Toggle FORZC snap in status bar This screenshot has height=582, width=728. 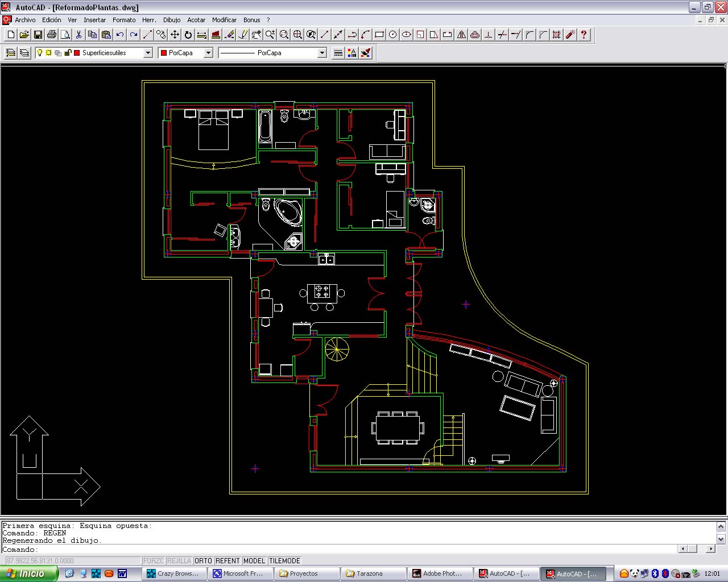pos(154,560)
